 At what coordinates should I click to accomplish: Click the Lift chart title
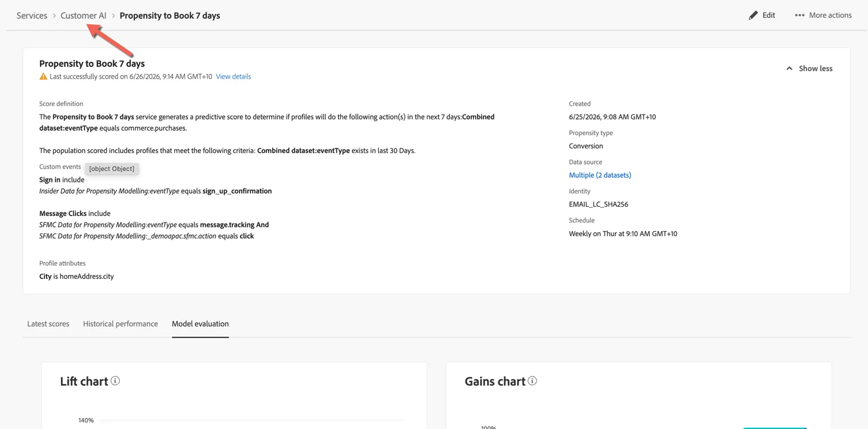(84, 381)
